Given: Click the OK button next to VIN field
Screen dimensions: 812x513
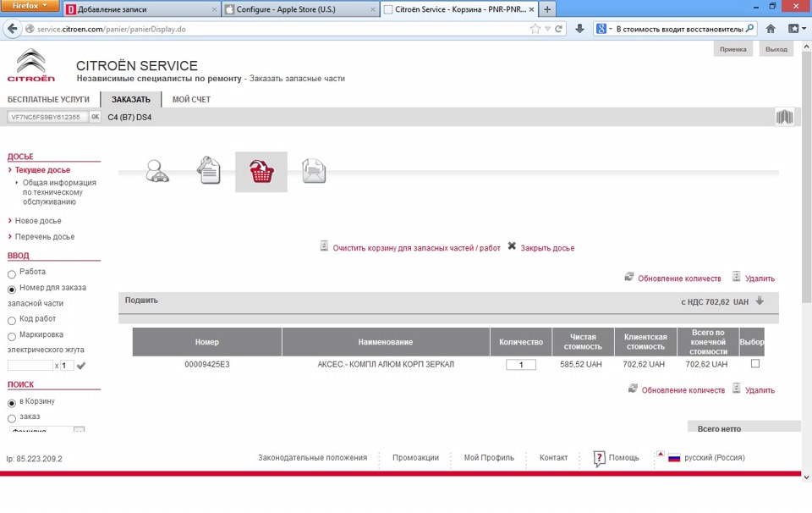Looking at the screenshot, I should (x=96, y=117).
